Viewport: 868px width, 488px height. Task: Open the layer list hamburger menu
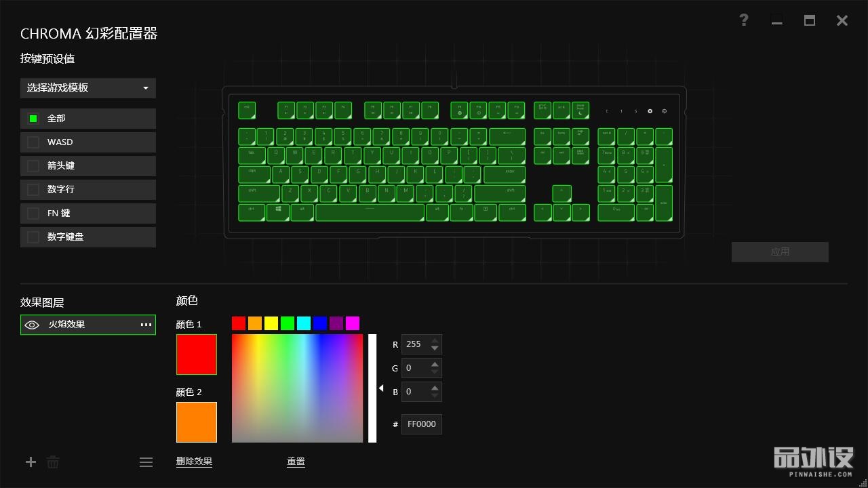coord(146,462)
